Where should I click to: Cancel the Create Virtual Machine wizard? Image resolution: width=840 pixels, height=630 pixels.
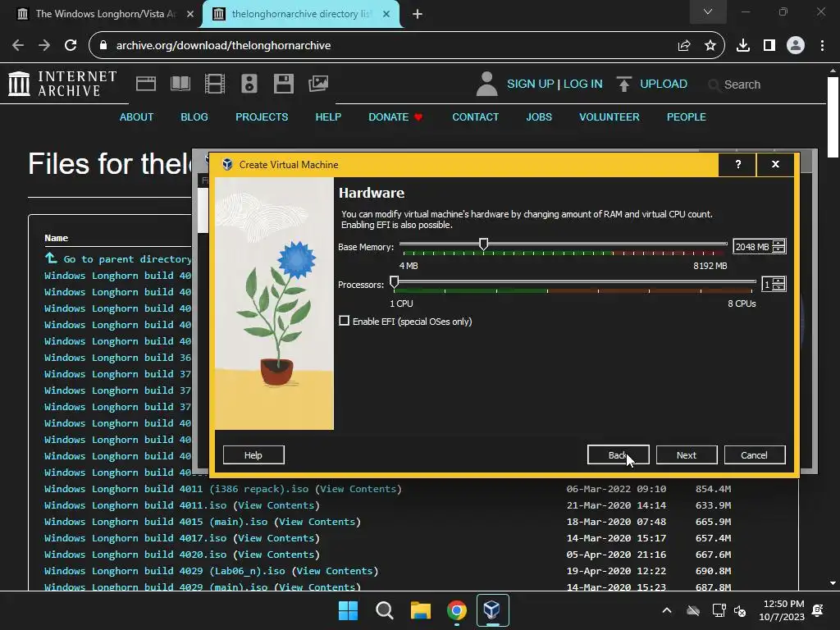point(755,454)
